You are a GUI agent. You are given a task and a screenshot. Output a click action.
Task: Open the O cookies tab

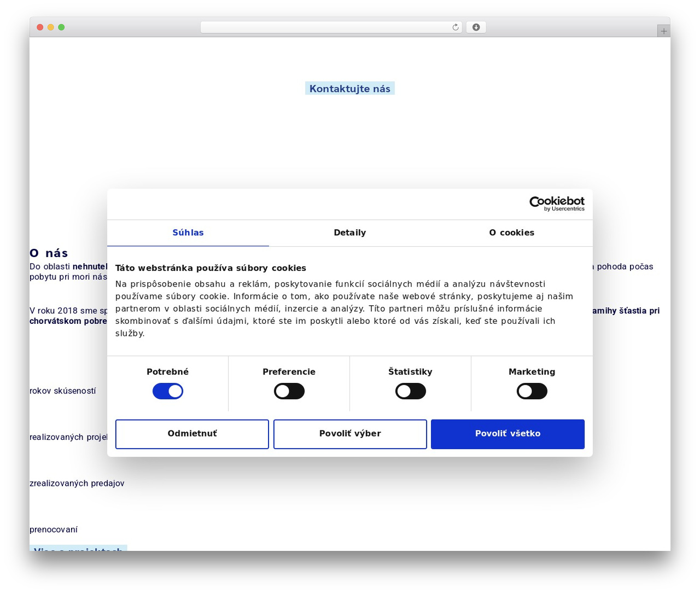tap(512, 233)
